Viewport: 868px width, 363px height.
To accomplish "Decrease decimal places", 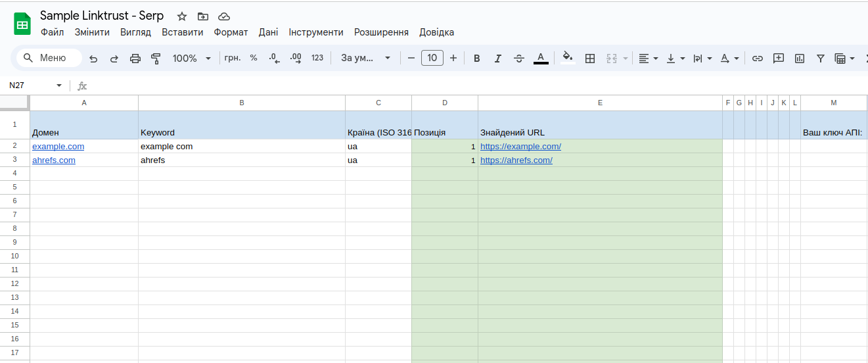I will [275, 59].
